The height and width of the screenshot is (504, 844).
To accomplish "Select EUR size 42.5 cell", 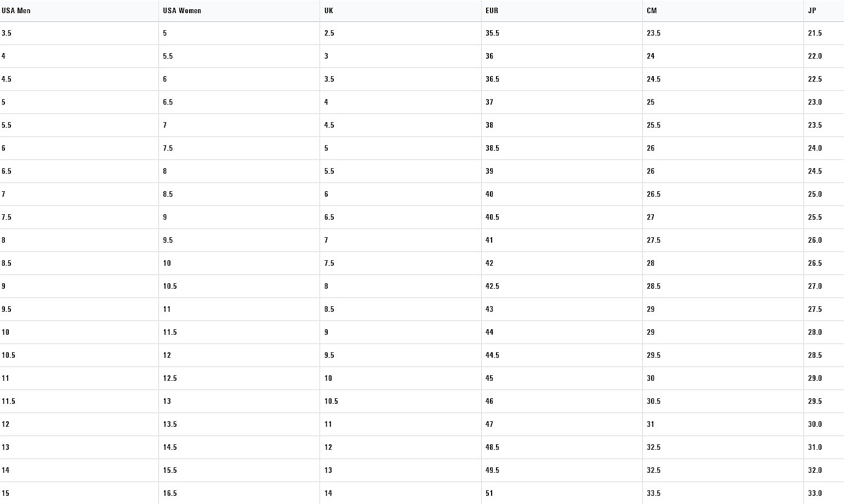I will tap(562, 287).
